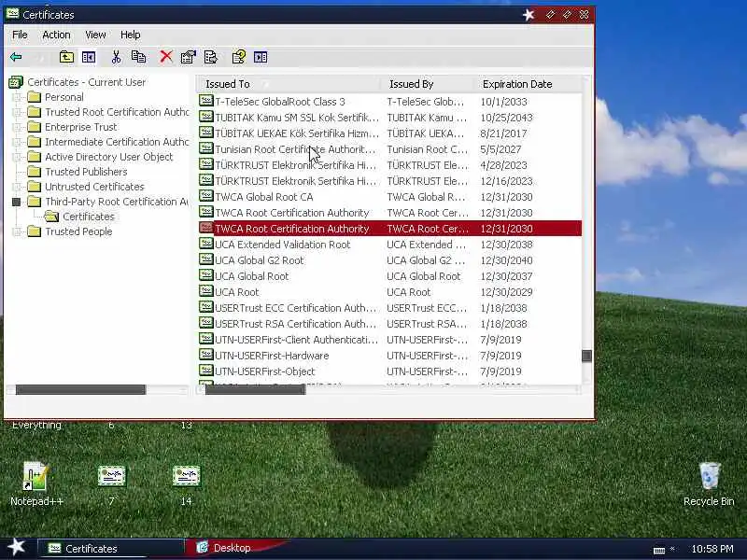Select the Trusted People tree item
Image resolution: width=747 pixels, height=560 pixels.
(x=78, y=231)
